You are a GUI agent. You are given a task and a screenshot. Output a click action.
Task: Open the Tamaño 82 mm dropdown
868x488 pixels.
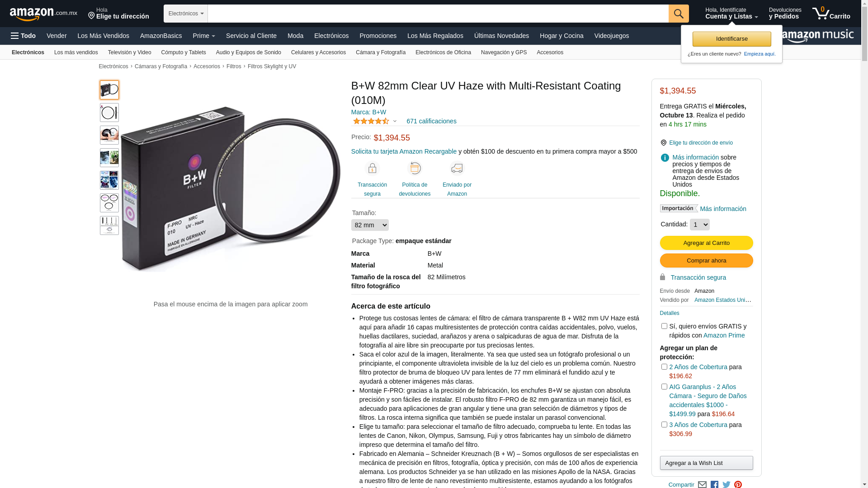click(370, 225)
